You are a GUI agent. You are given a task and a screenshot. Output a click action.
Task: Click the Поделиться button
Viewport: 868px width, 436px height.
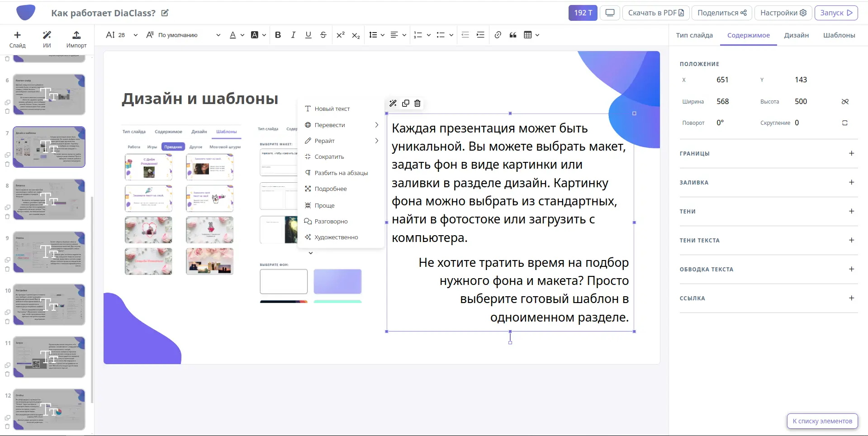click(722, 13)
